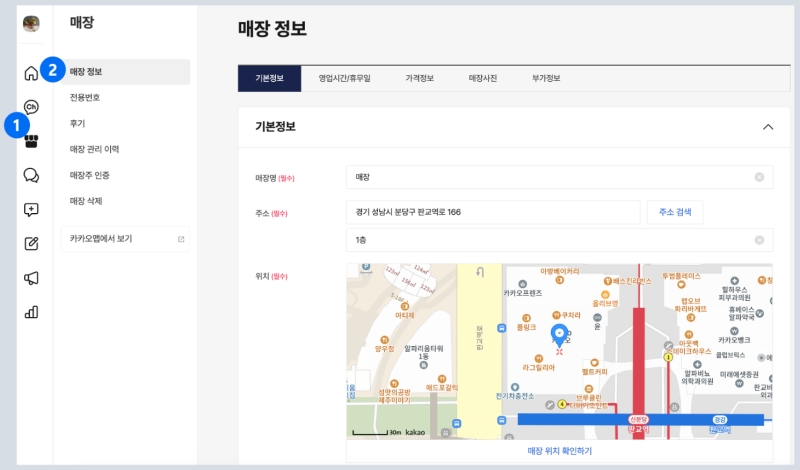This screenshot has height=470, width=800.
Task: Click the 플링크 marker on the map
Action: [526, 318]
